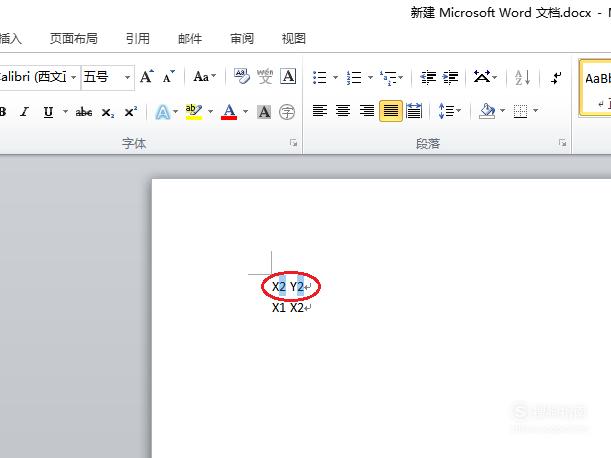Click the Sort A-Z icon
Image resolution: width=611 pixels, height=458 pixels.
coord(522,77)
